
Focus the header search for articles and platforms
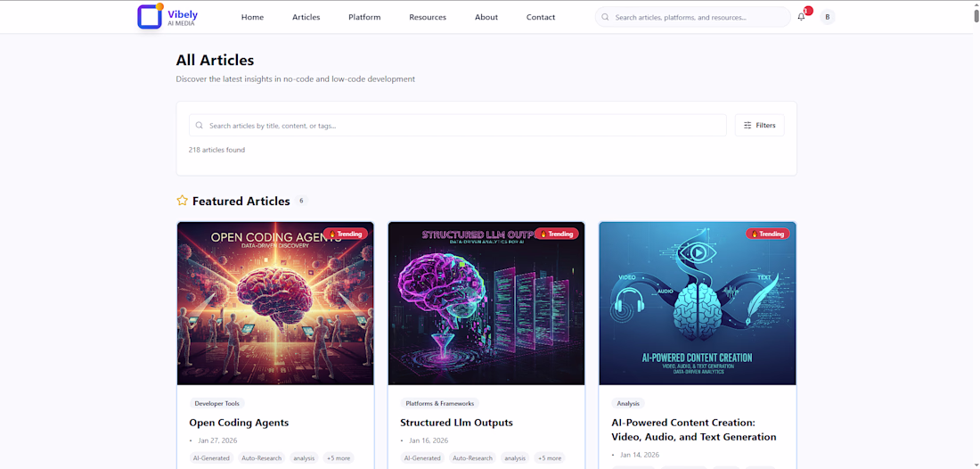692,17
